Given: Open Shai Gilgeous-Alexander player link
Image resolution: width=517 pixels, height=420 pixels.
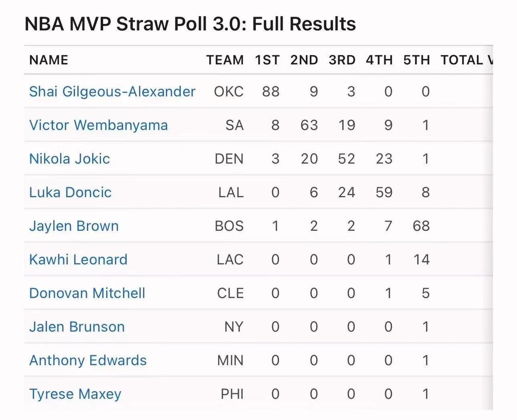Looking at the screenshot, I should 112,92.
